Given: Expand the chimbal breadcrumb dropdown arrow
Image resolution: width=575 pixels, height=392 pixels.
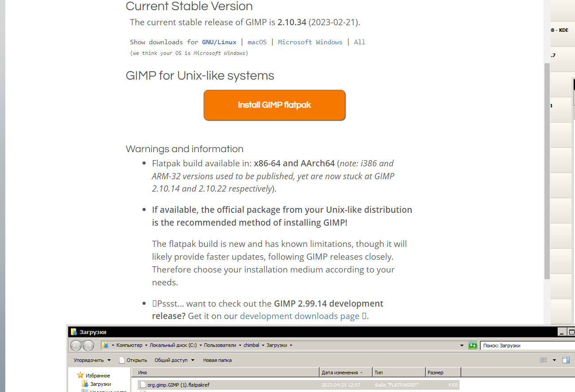Looking at the screenshot, I should coord(263,345).
